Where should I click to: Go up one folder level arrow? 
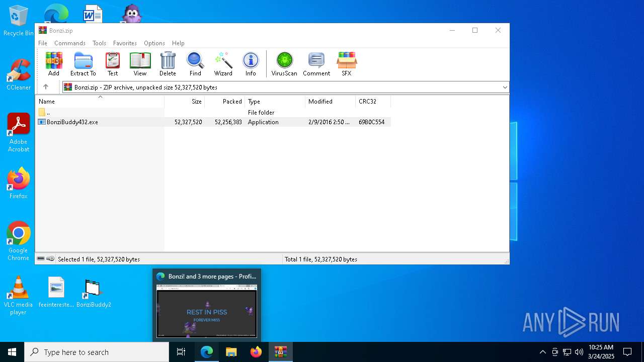coord(46,87)
